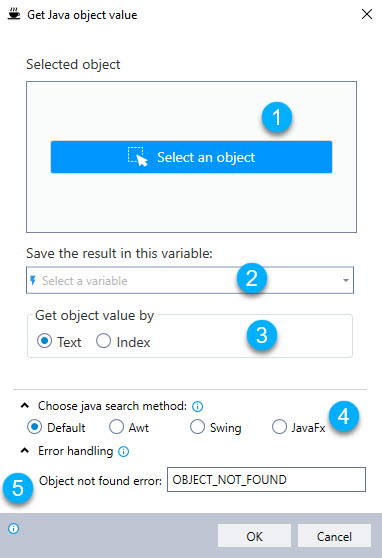Open the help info icon in footer
Viewport: 382px width, 558px height.
(14, 528)
